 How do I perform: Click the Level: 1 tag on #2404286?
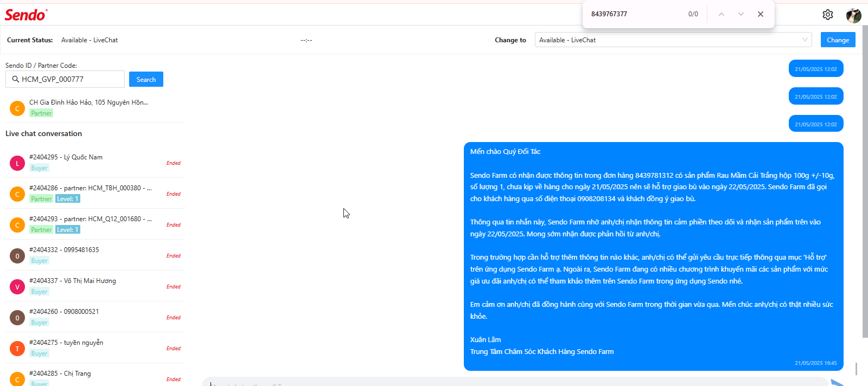click(68, 199)
